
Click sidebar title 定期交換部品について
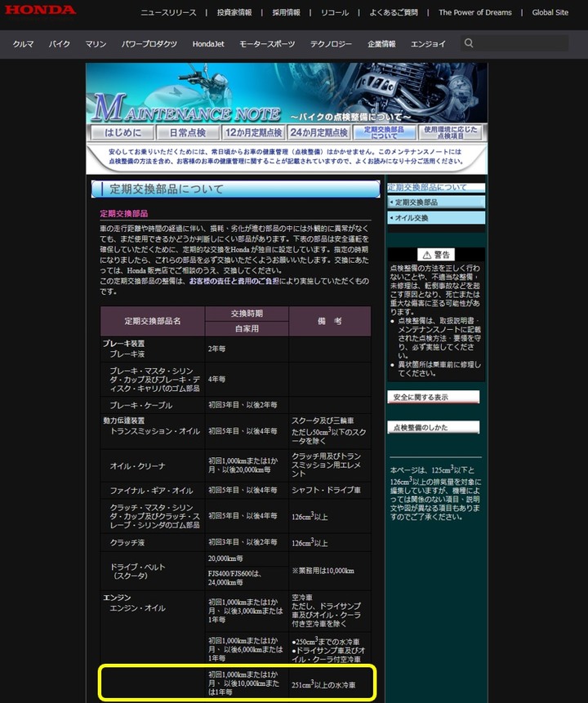coord(436,188)
